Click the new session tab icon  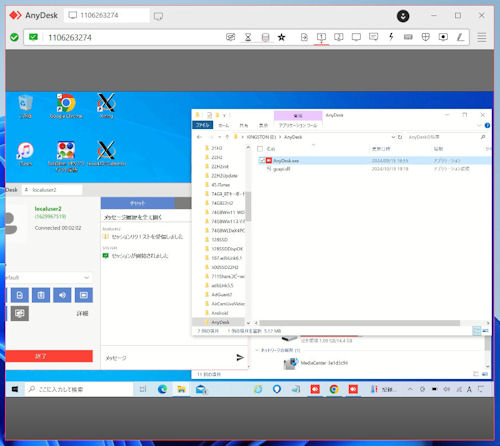click(158, 16)
